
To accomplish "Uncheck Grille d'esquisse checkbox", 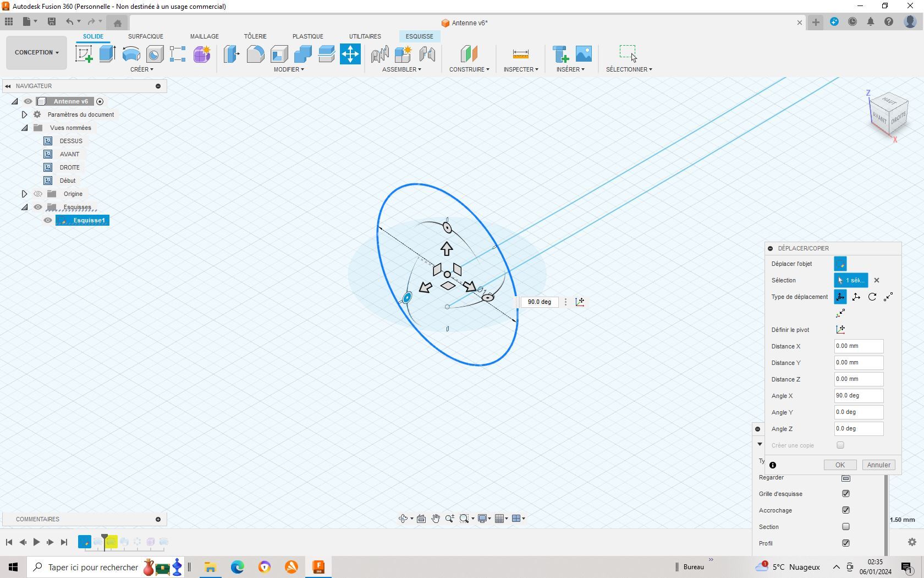I will click(846, 494).
